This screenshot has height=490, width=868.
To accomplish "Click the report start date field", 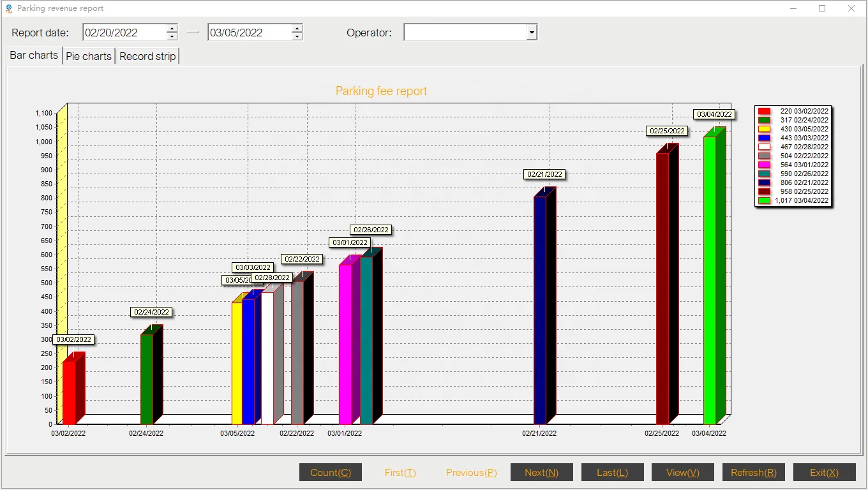I will (x=125, y=33).
